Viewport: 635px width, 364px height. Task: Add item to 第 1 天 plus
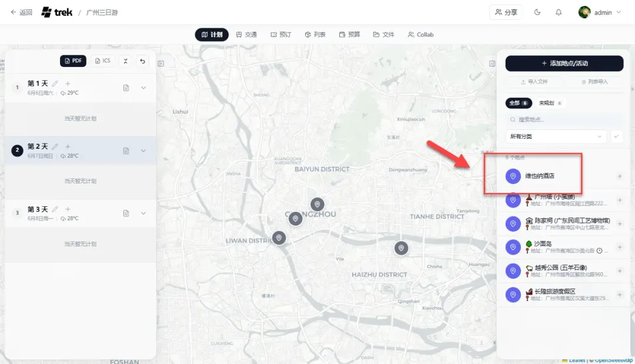click(x=68, y=84)
